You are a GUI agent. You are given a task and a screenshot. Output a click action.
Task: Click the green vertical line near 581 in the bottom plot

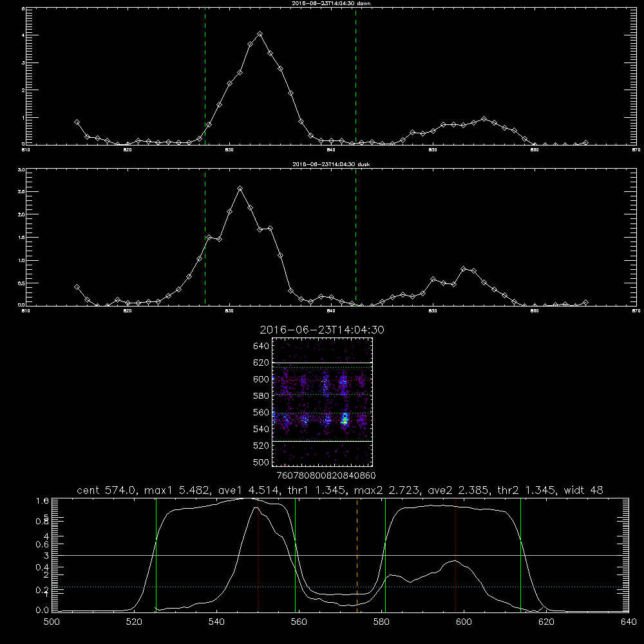[x=385, y=555]
